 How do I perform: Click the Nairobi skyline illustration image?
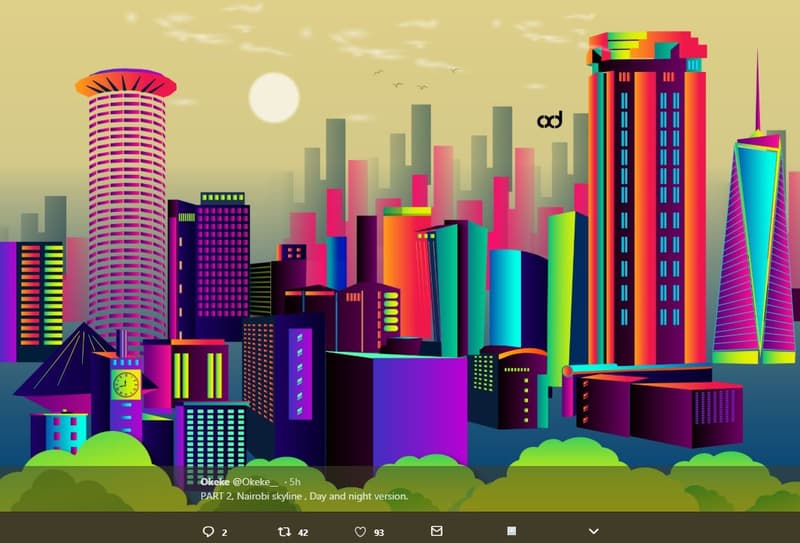[x=400, y=255]
